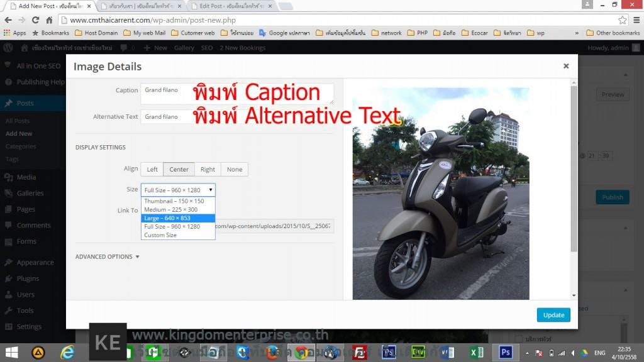Screen dimensions: 644x362
Task: Set image alignment to Left
Action: click(x=151, y=169)
